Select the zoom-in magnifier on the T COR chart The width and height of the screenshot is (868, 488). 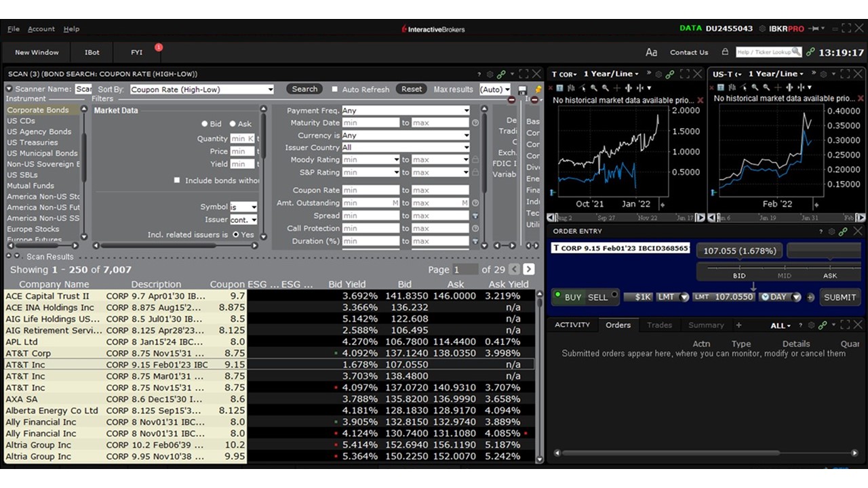point(594,88)
